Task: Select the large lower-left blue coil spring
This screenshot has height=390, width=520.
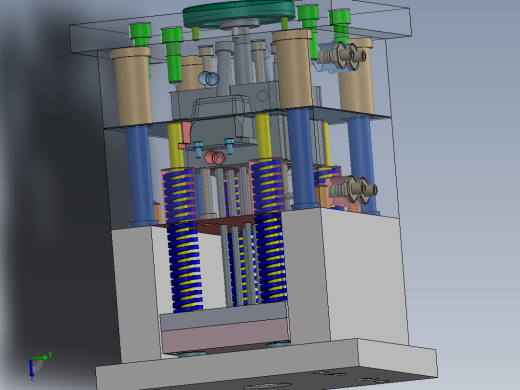Action: 186,267
